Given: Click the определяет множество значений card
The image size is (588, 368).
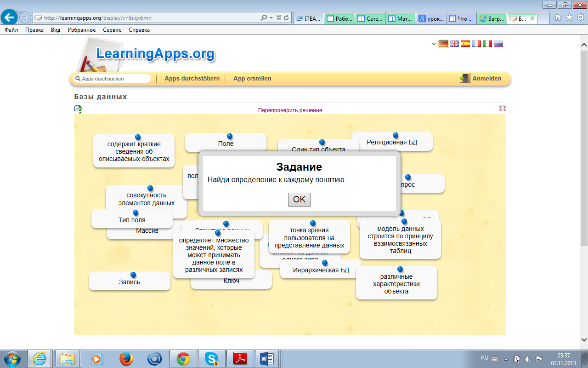Looking at the screenshot, I should point(214,254).
